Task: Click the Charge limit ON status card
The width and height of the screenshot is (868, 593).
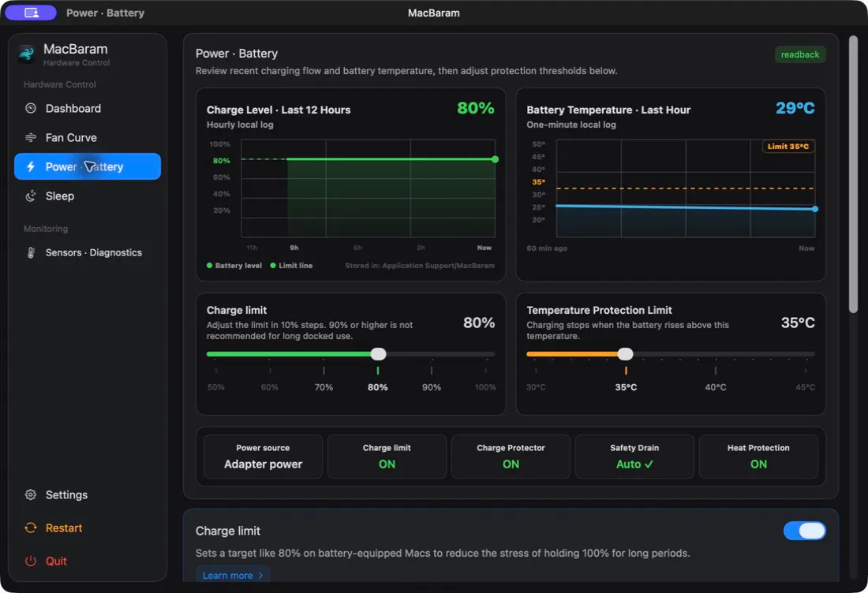Action: [x=387, y=457]
